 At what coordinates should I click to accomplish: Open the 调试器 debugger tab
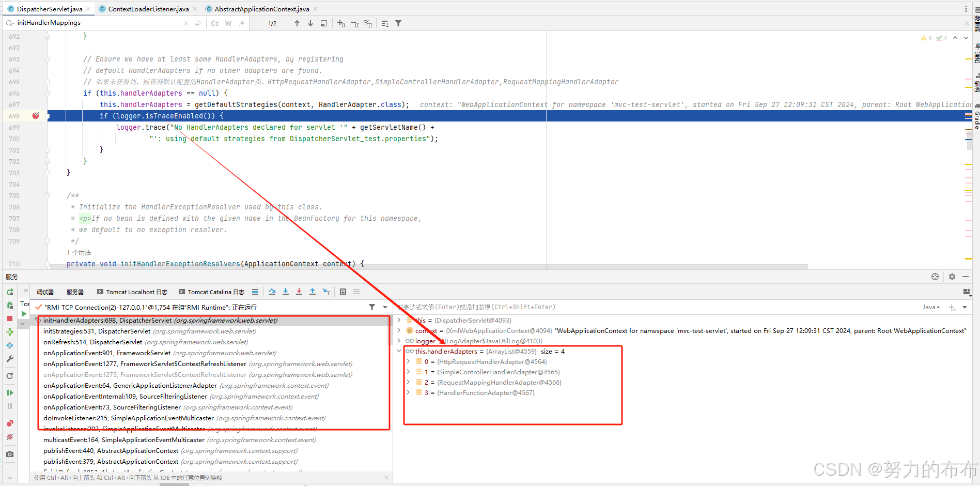coord(45,292)
